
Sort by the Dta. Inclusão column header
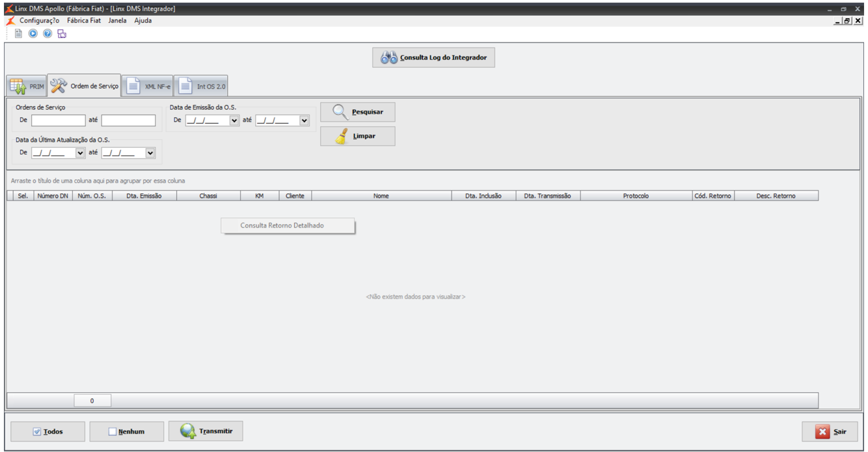(483, 196)
